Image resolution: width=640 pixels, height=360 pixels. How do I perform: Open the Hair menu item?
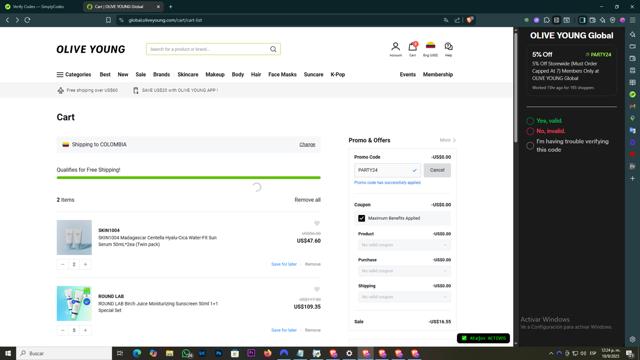tap(256, 75)
